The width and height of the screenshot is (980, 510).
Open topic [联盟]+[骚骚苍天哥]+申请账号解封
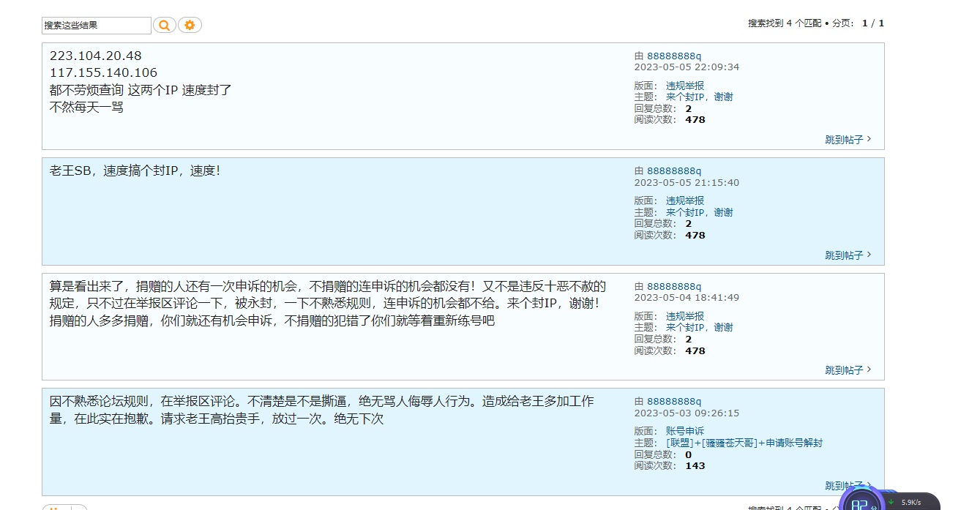744,443
